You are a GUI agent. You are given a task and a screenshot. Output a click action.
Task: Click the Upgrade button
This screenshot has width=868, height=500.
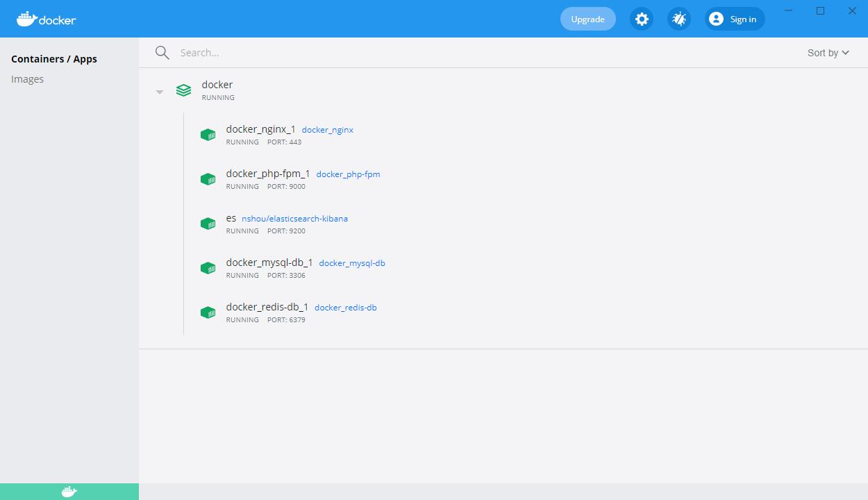tap(587, 19)
